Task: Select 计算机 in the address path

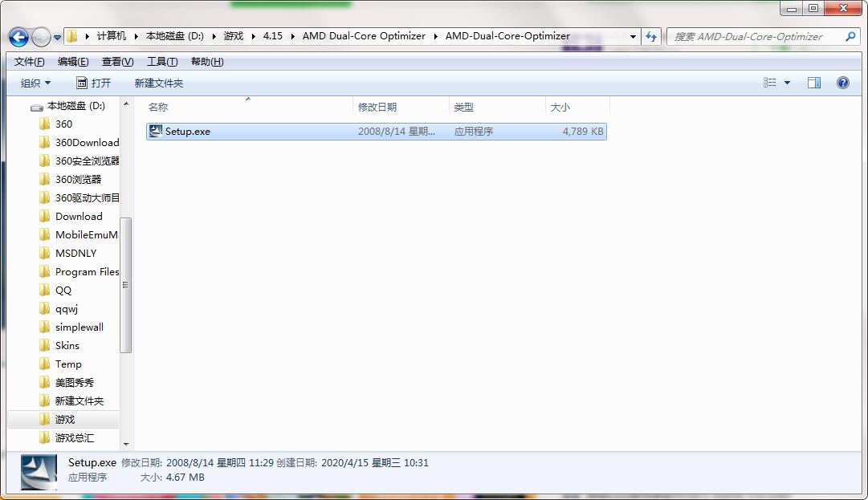Action: 112,36
